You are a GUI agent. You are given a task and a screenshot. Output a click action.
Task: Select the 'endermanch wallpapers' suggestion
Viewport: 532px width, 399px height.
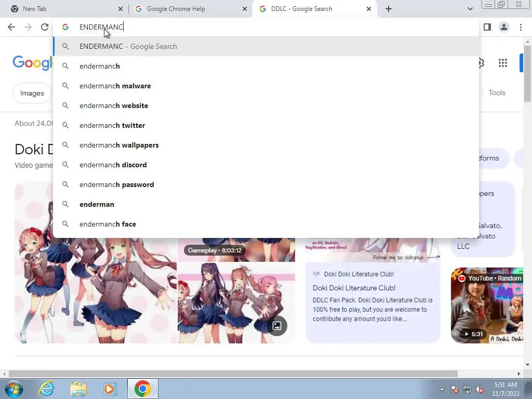(x=267, y=145)
